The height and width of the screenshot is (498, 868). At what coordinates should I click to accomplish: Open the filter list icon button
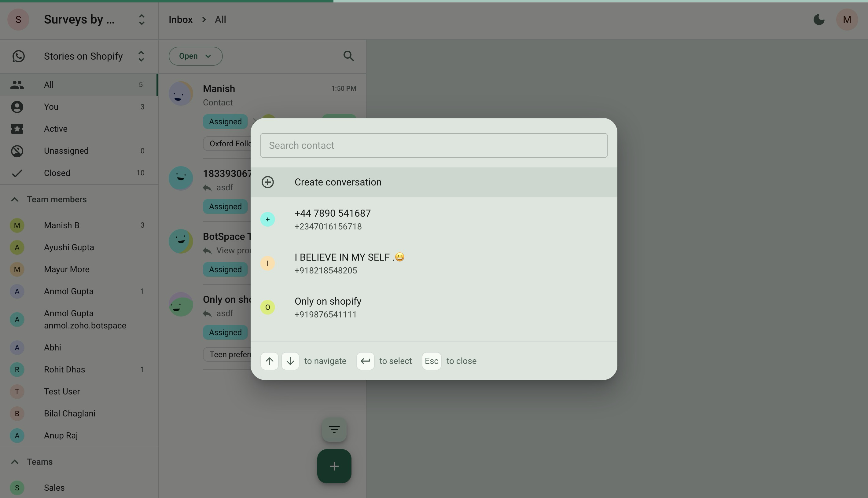(x=334, y=429)
